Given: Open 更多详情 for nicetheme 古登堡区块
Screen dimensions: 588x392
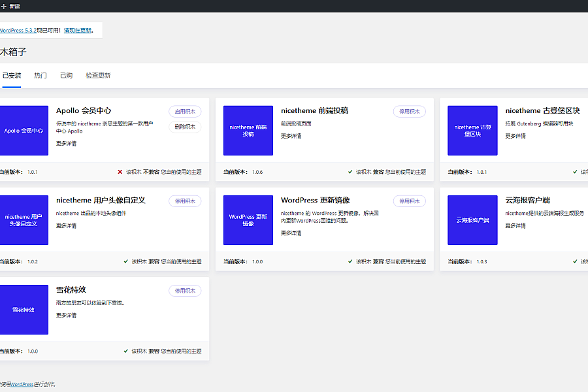Looking at the screenshot, I should pos(515,136).
